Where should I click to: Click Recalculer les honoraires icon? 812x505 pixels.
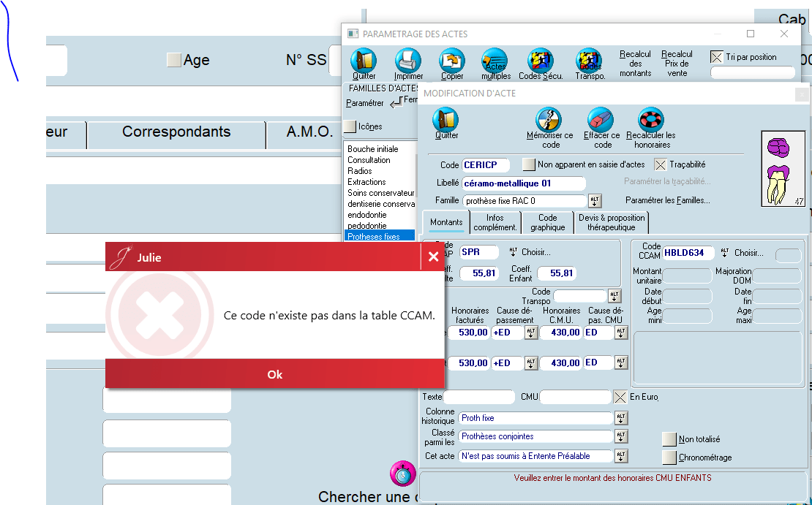click(650, 120)
